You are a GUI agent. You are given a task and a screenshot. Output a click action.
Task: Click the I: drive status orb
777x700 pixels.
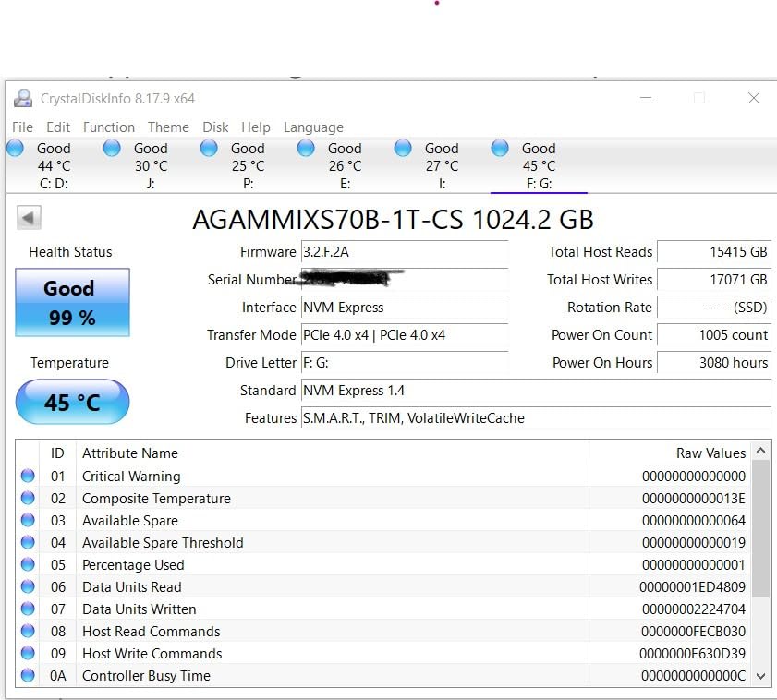tap(403, 148)
